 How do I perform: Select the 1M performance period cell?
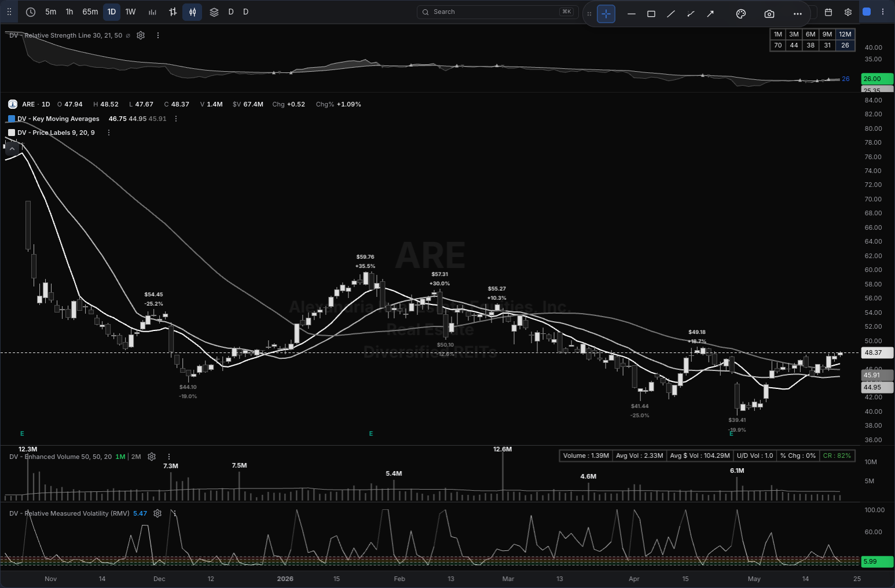click(778, 34)
